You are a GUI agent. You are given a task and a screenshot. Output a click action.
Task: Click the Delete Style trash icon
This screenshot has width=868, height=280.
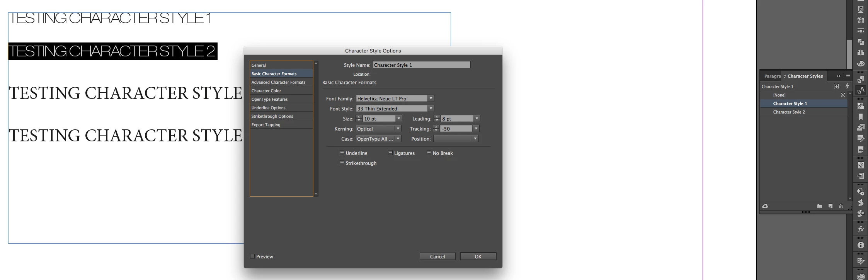point(841,206)
